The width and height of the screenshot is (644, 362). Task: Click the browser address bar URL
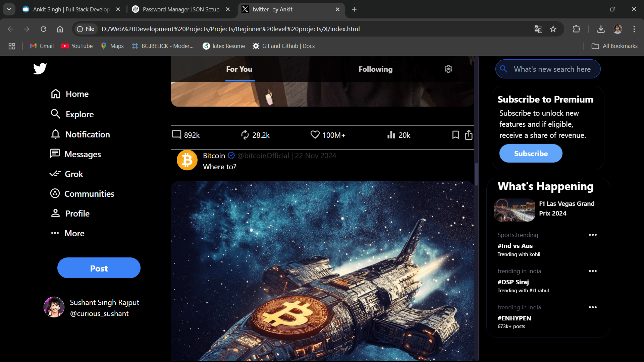(231, 29)
